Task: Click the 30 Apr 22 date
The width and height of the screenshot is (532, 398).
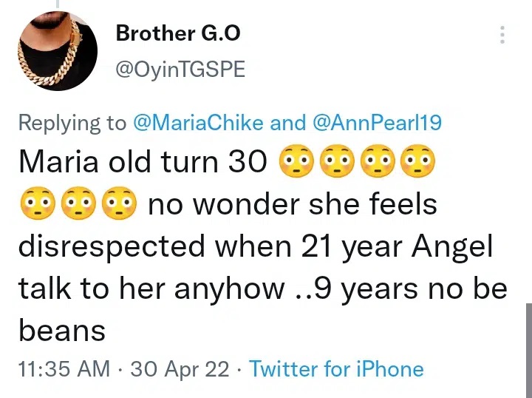Action: [x=180, y=369]
